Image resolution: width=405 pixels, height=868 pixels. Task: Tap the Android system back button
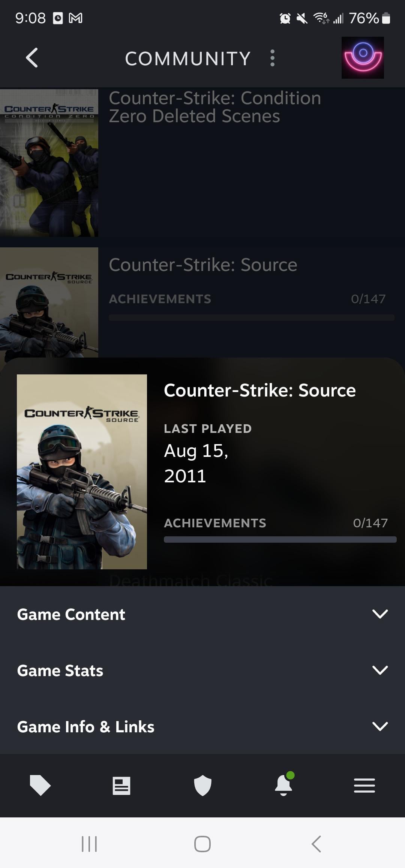(316, 844)
